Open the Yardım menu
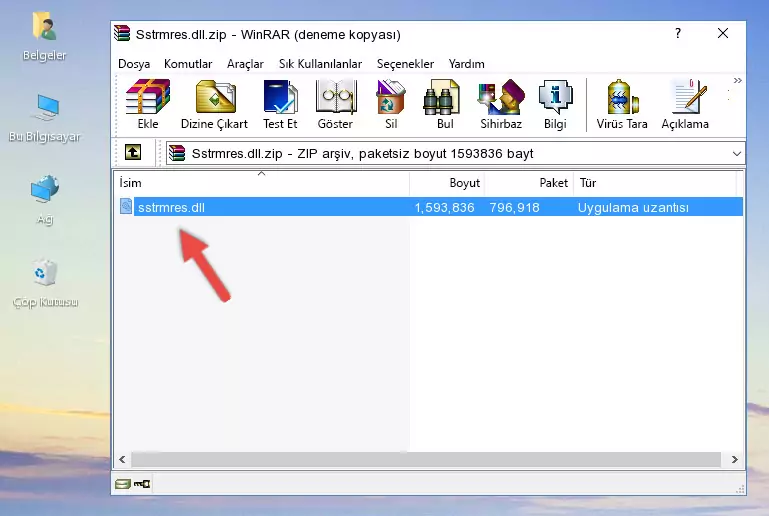The width and height of the screenshot is (769, 516). (x=466, y=64)
